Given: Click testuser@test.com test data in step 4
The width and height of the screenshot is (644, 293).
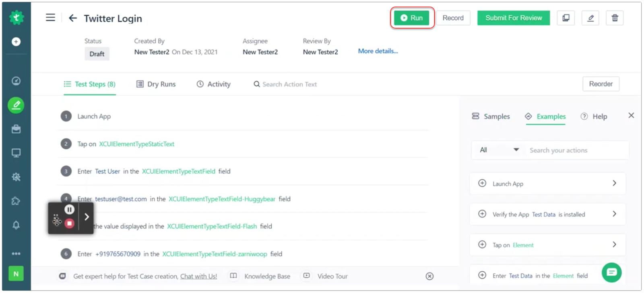Looking at the screenshot, I should (121, 199).
